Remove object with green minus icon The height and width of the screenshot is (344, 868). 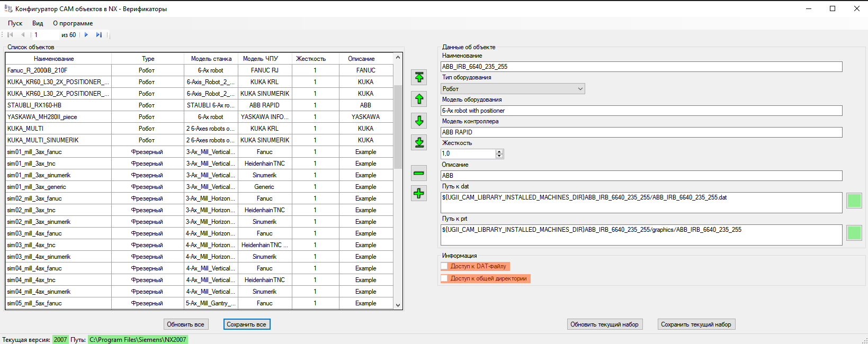[419, 173]
